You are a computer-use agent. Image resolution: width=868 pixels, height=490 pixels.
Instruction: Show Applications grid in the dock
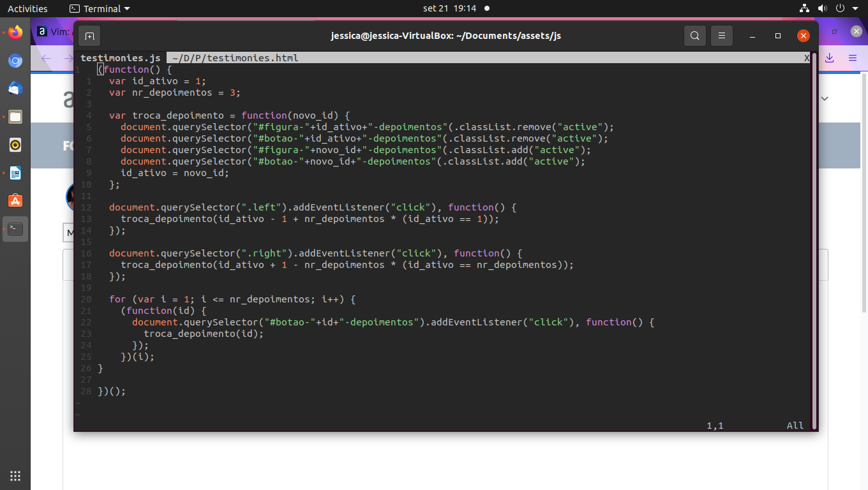[15, 475]
